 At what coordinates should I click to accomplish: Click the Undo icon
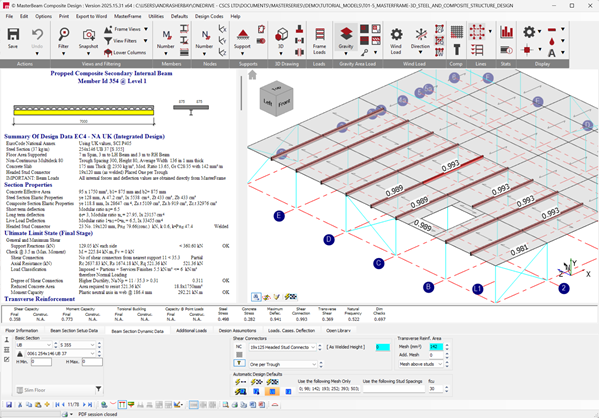coord(37,35)
